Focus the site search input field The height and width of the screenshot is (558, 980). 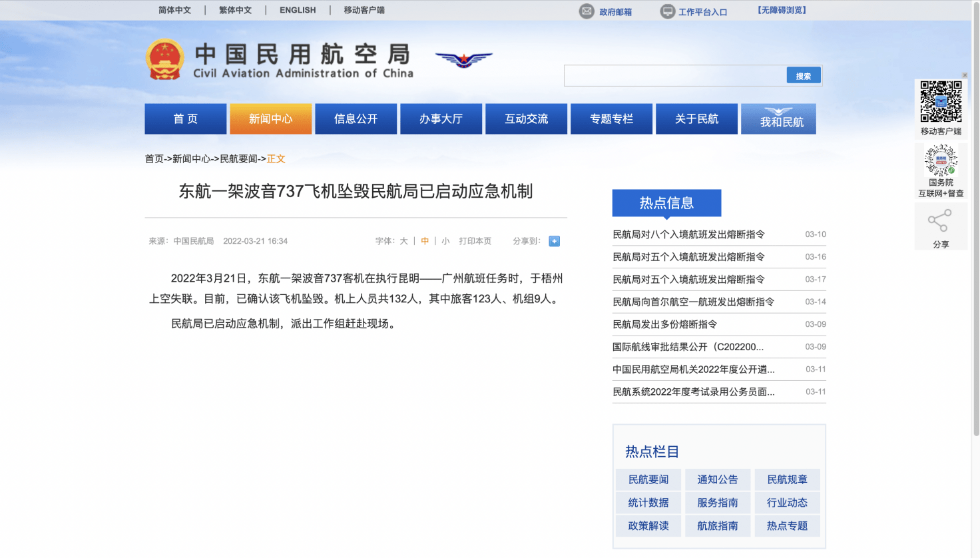click(x=675, y=76)
